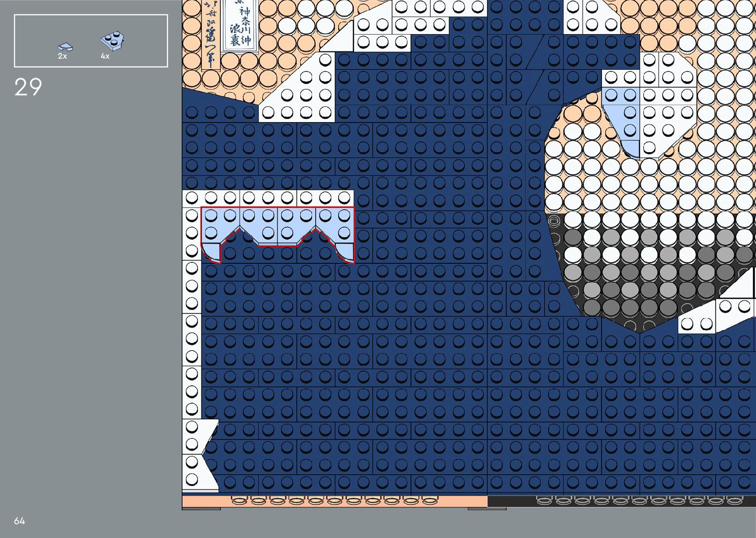
Task: Click the 4x light blue wedge plate part
Action: point(113,41)
